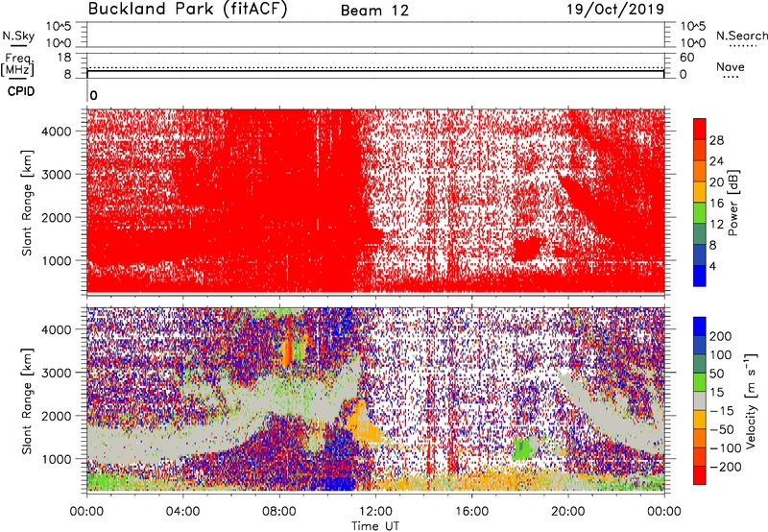Click the 'N.Sky' legend label

(x=18, y=36)
